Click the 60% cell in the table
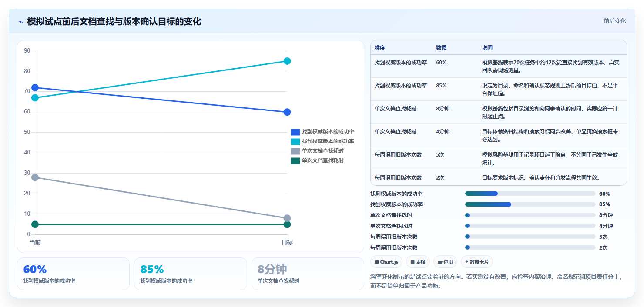Image resolution: width=644 pixels, height=307 pixels. point(441,63)
